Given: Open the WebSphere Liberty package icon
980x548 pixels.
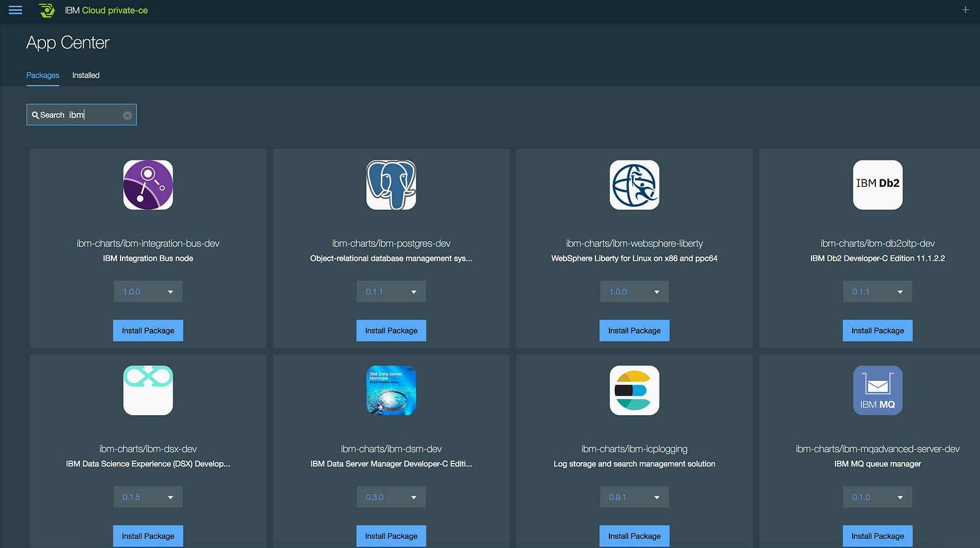Looking at the screenshot, I should pyautogui.click(x=635, y=185).
